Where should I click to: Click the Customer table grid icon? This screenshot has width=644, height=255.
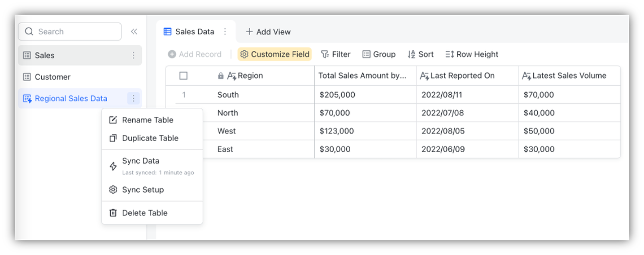click(x=27, y=77)
